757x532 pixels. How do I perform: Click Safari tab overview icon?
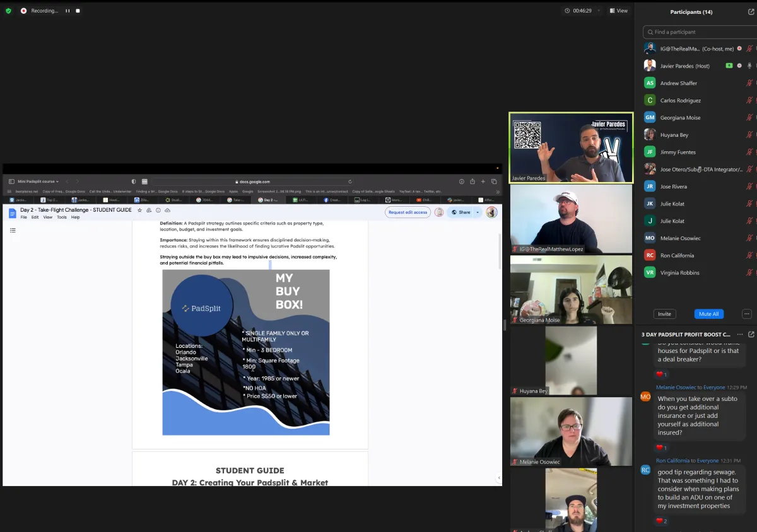point(494,182)
